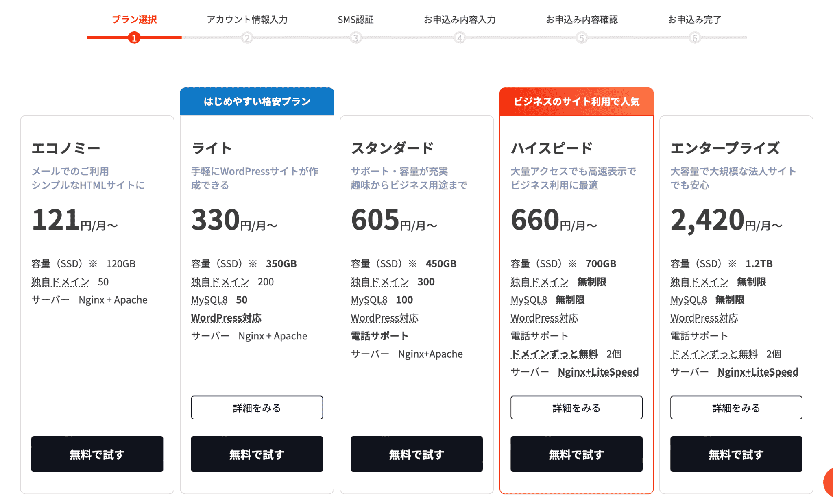Click step 1 circle in progress bar

pos(134,38)
